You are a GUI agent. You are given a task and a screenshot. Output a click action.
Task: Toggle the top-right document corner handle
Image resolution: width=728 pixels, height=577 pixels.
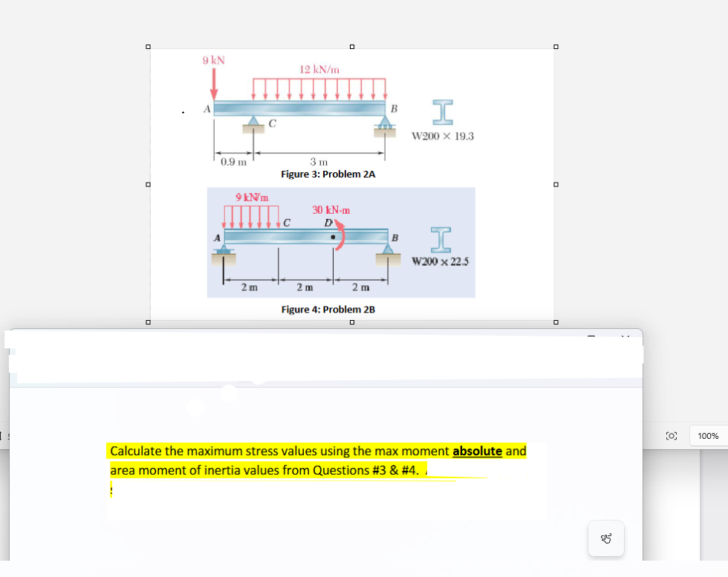(555, 46)
